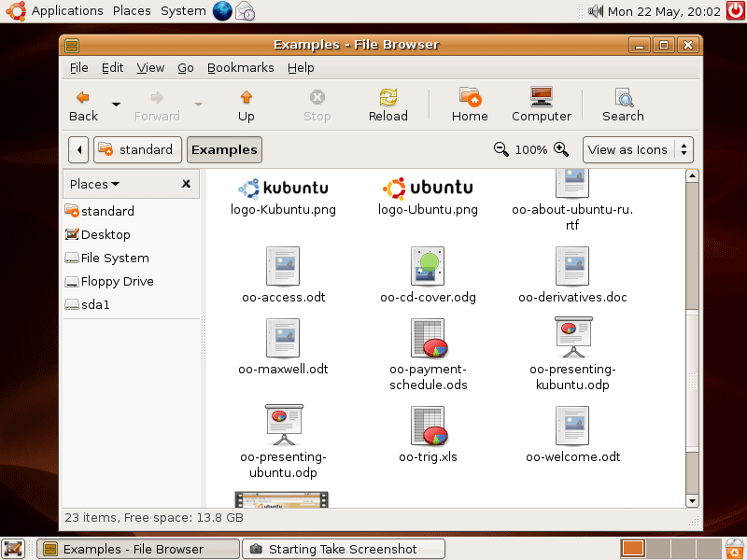Screen dimensions: 747x560
Task: Open the Back history dropdown arrow
Action: click(x=116, y=104)
